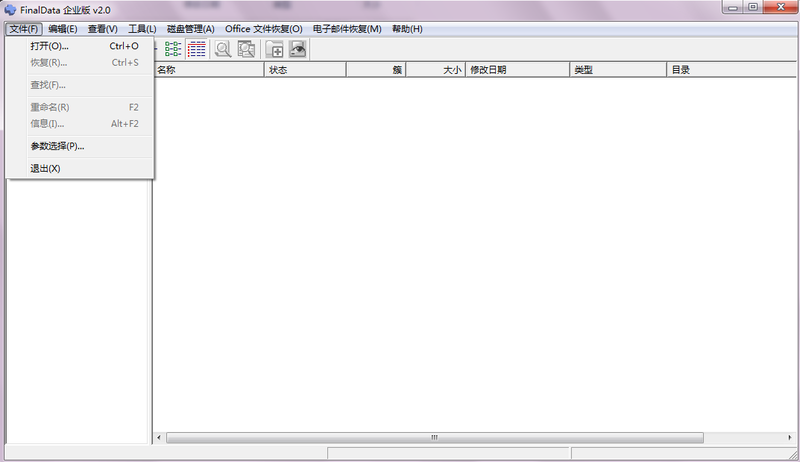
Task: Switch to the list view toolbar icon
Action: pyautogui.click(x=173, y=49)
